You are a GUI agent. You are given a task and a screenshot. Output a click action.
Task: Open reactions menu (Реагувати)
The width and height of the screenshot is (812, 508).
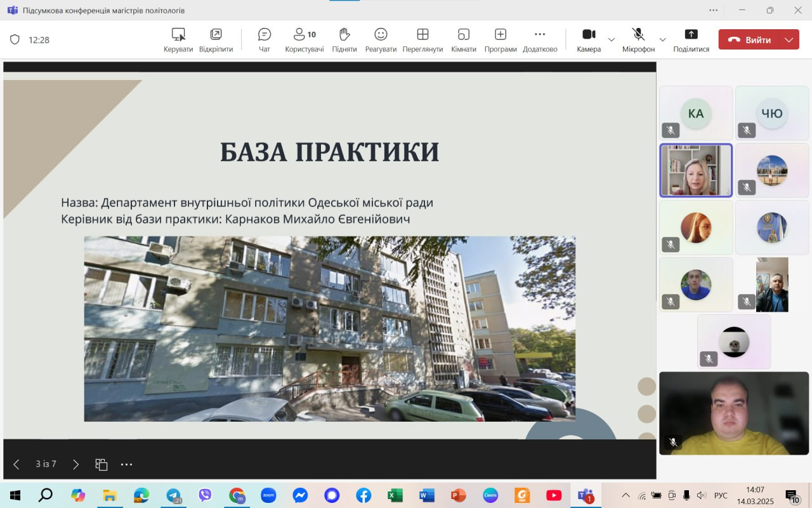coord(381,39)
